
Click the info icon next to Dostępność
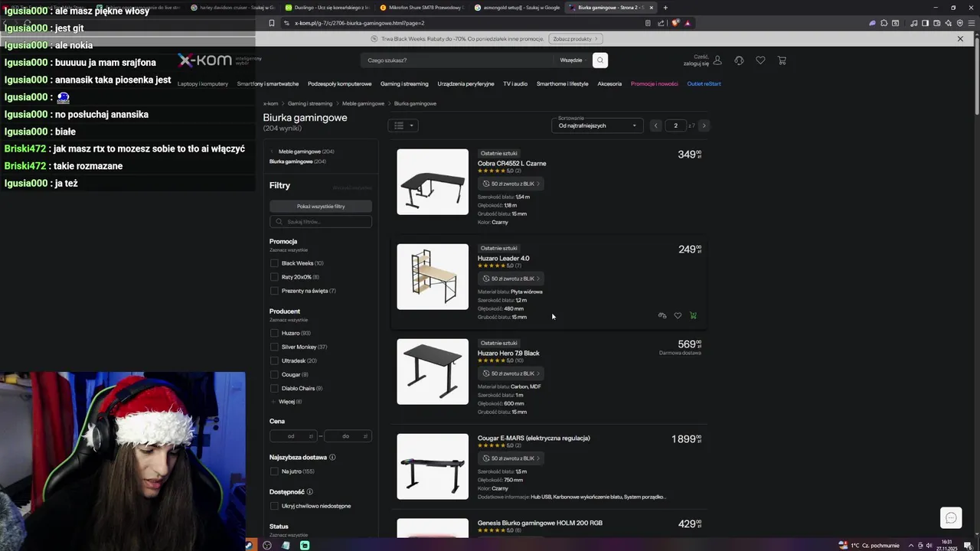[x=309, y=491]
